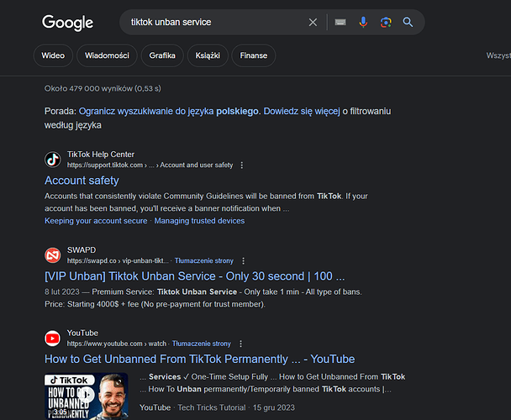This screenshot has height=420, width=511.
Task: Select the Finanse filter chip
Action: click(x=254, y=55)
